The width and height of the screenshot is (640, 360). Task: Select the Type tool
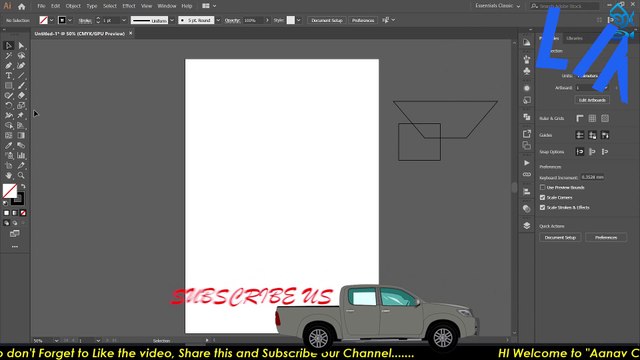point(9,76)
